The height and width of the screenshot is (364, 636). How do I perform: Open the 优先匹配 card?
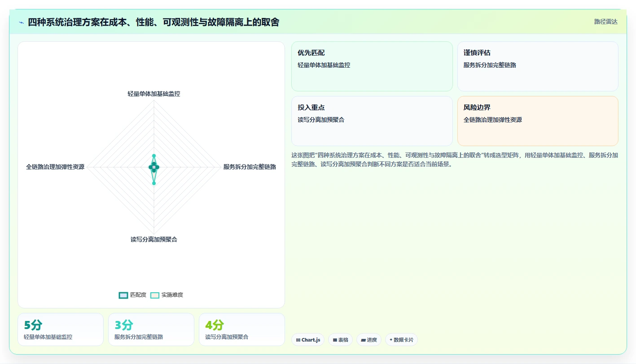pos(372,66)
